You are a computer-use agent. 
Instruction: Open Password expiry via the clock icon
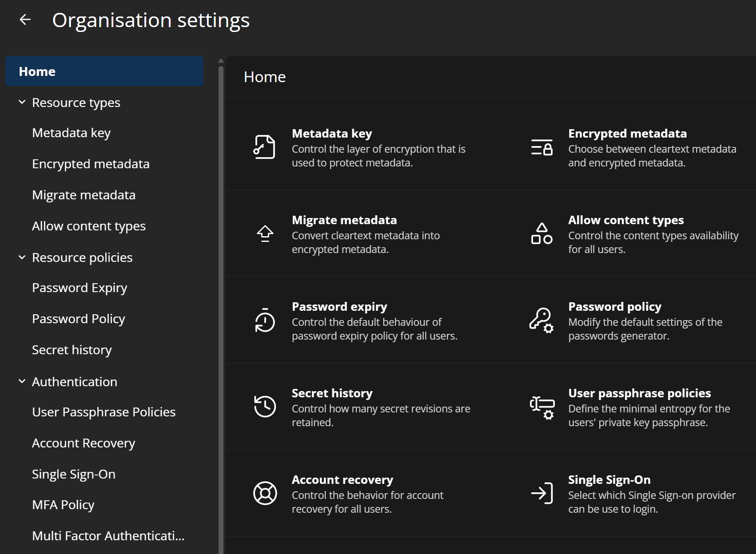[x=265, y=321]
